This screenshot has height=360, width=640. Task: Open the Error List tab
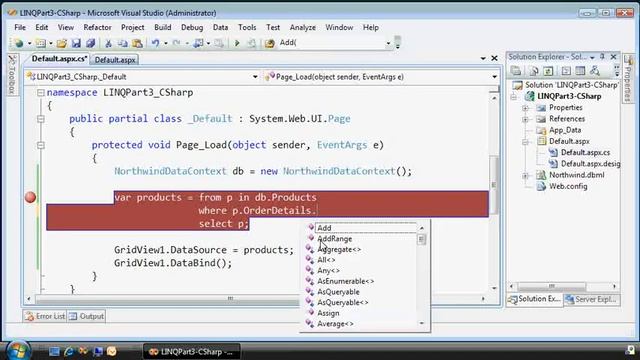44,316
